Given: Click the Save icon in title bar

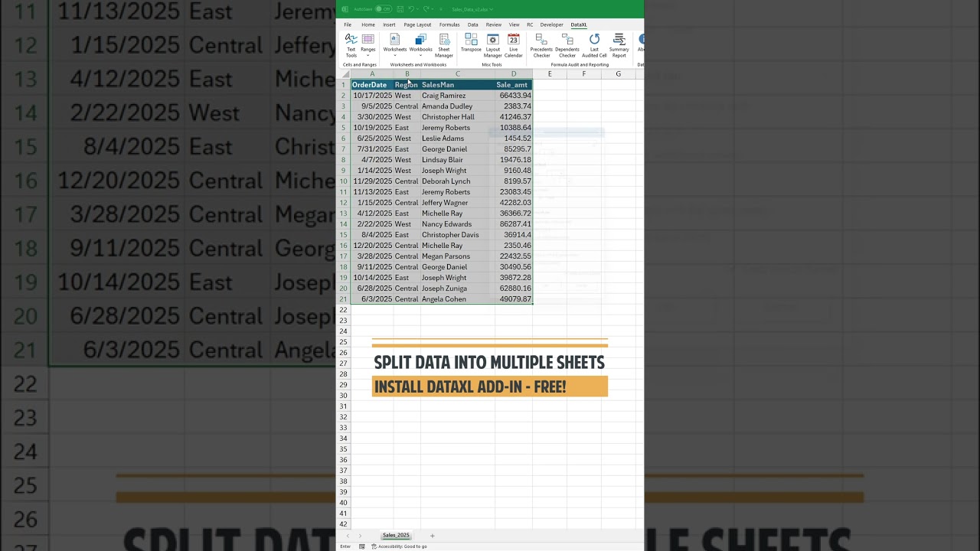Looking at the screenshot, I should [x=400, y=9].
